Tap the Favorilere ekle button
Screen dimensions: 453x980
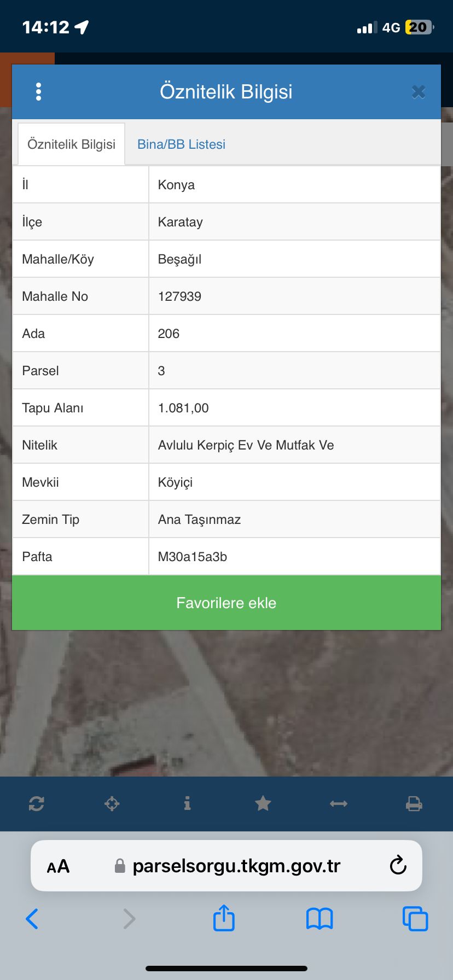pyautogui.click(x=226, y=603)
